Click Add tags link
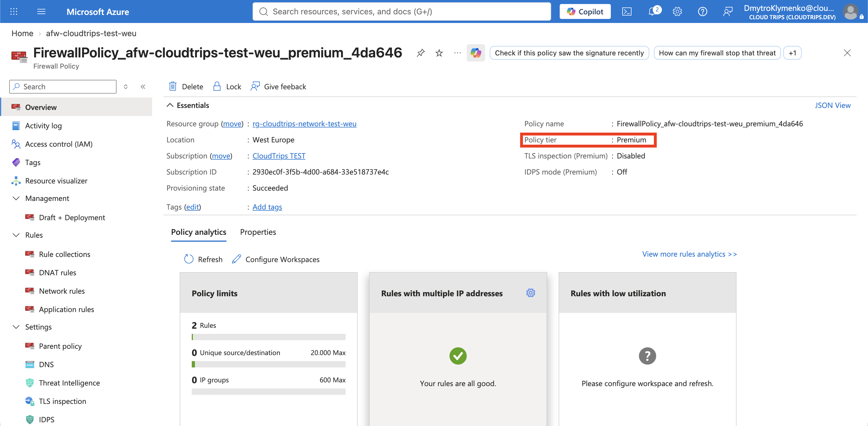 (x=267, y=207)
